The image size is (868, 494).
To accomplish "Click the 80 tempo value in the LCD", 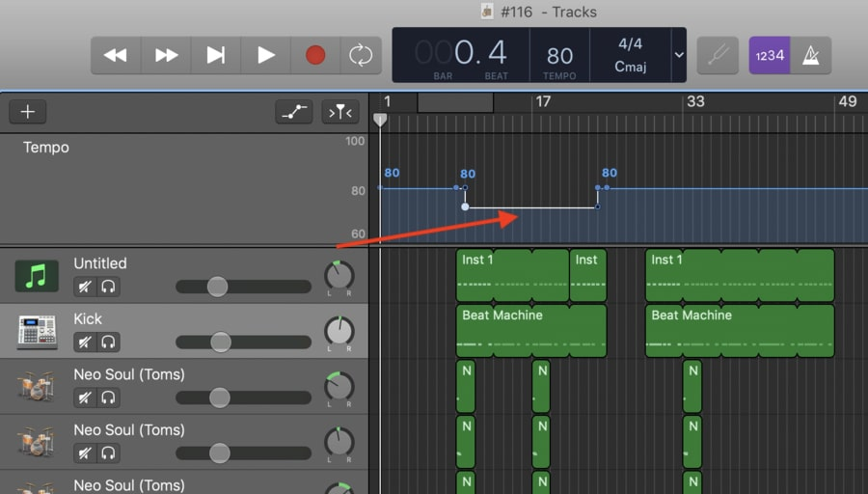I will click(559, 56).
